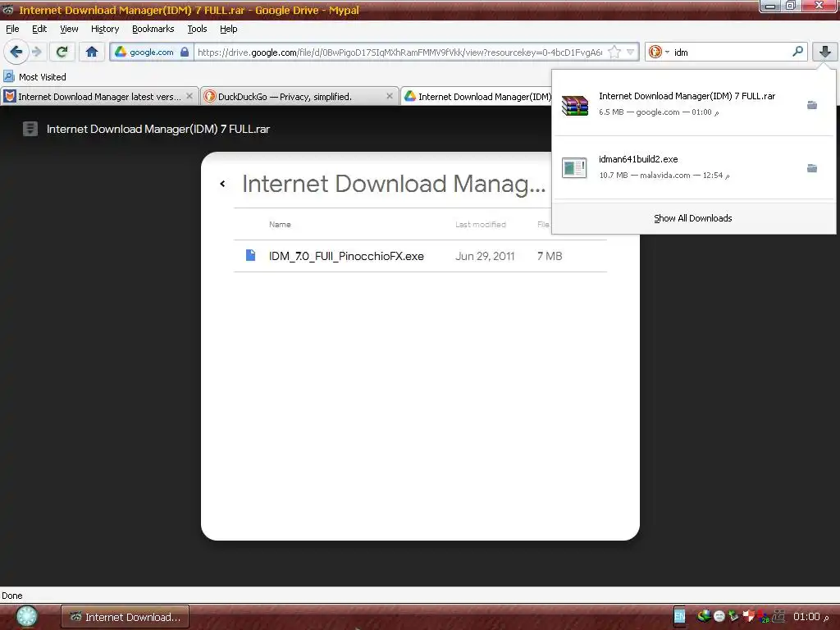Open the Help menu

pyautogui.click(x=228, y=29)
